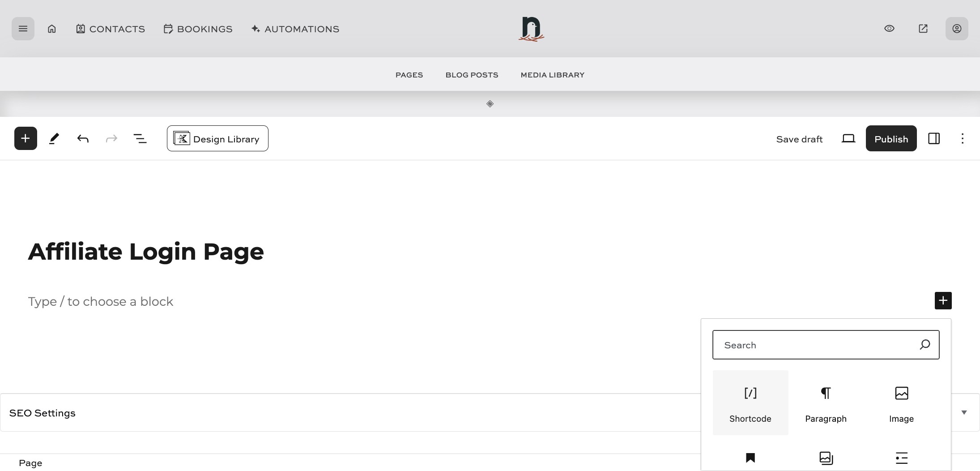Click the Redo arrow icon
The width and height of the screenshot is (980, 471).
111,138
